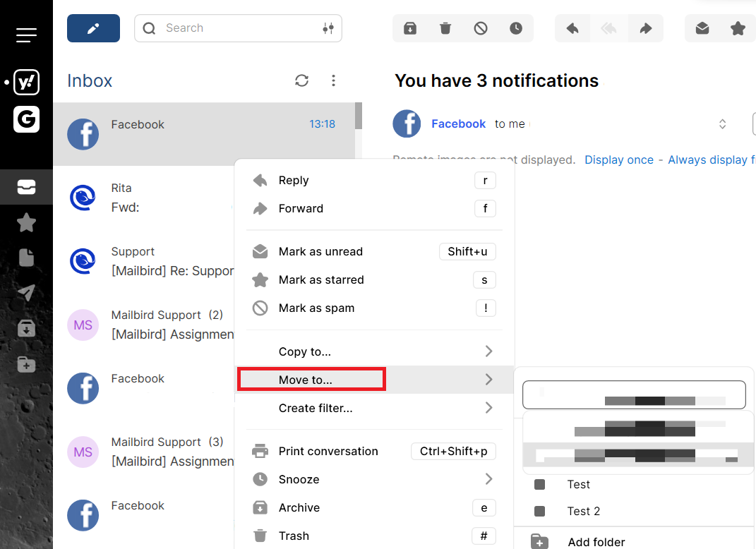Open the Mailbird Support (2) conversation

144,325
